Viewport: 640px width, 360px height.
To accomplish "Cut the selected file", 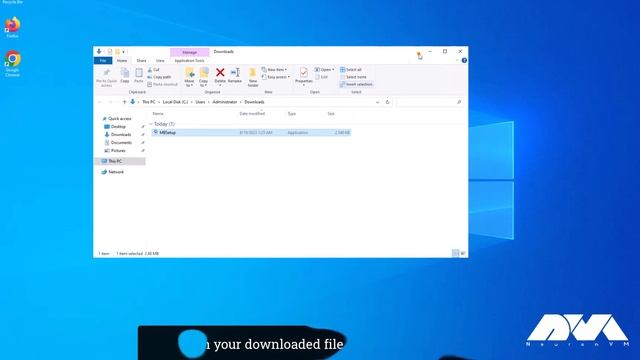I will pyautogui.click(x=154, y=70).
